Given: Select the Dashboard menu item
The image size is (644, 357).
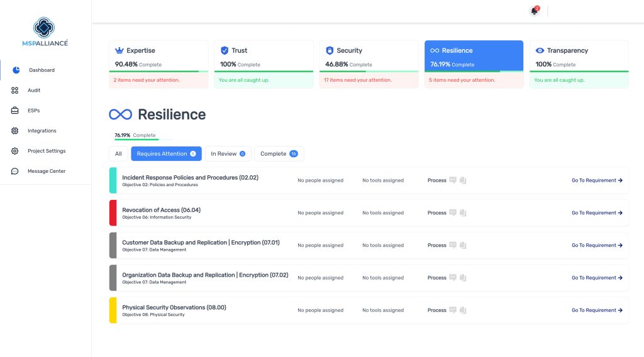Looking at the screenshot, I should 42,70.
